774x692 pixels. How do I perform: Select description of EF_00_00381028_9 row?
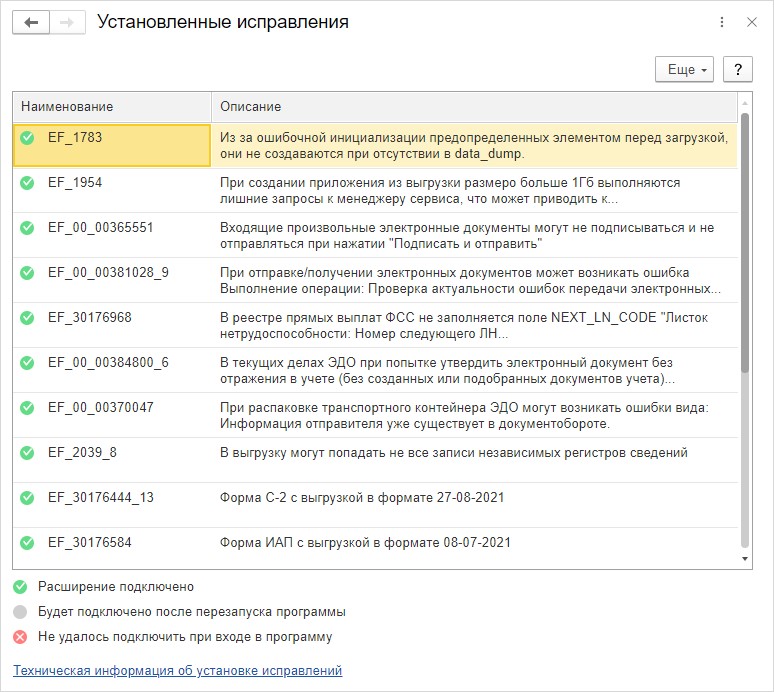click(x=470, y=280)
